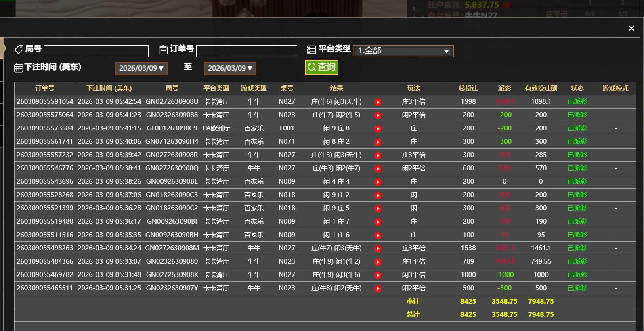Close the bet history dialog
Screen dimensions: 644x331
(631, 28)
